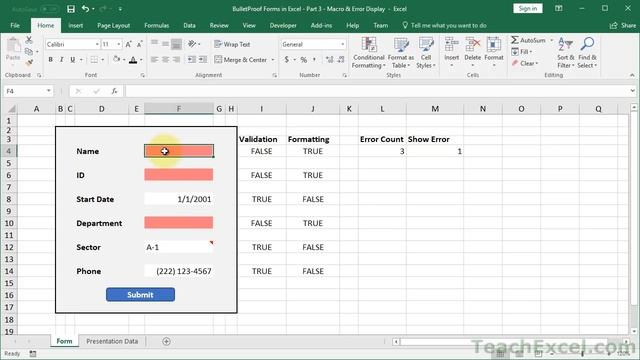
Task: Toggle Bottom Align
Action: 176,44
